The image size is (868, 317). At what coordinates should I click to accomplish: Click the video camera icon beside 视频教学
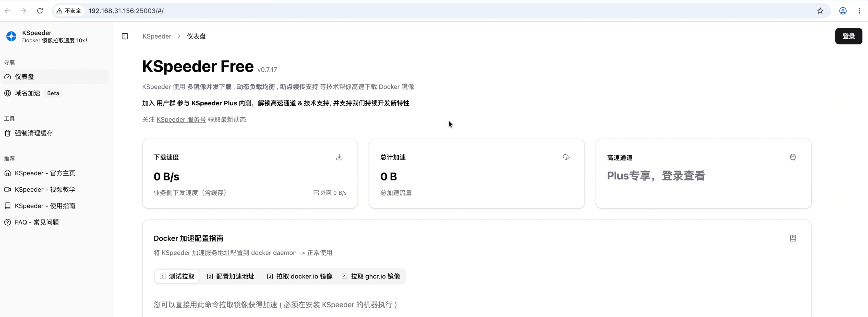(7, 189)
